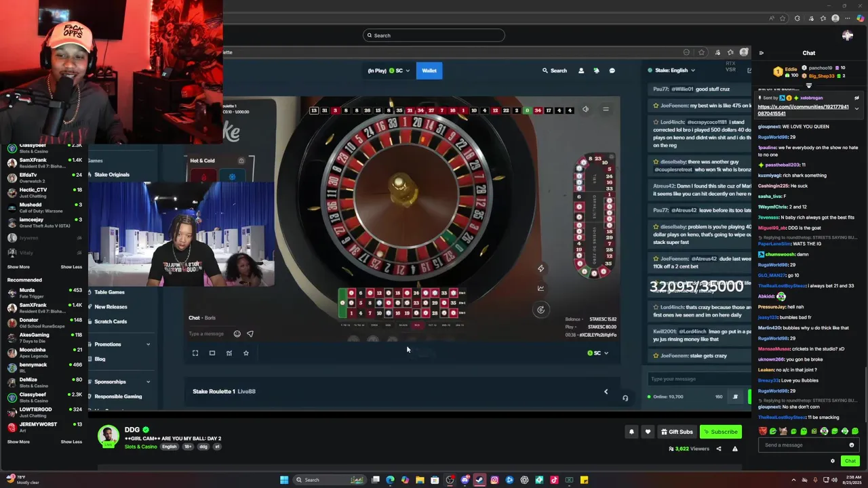Click the Stake Search magnifier button
The width and height of the screenshot is (868, 488).
pos(554,70)
